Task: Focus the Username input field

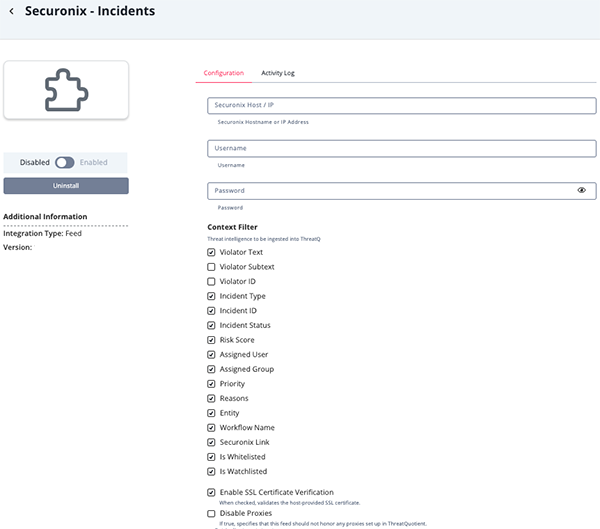Action: click(402, 148)
